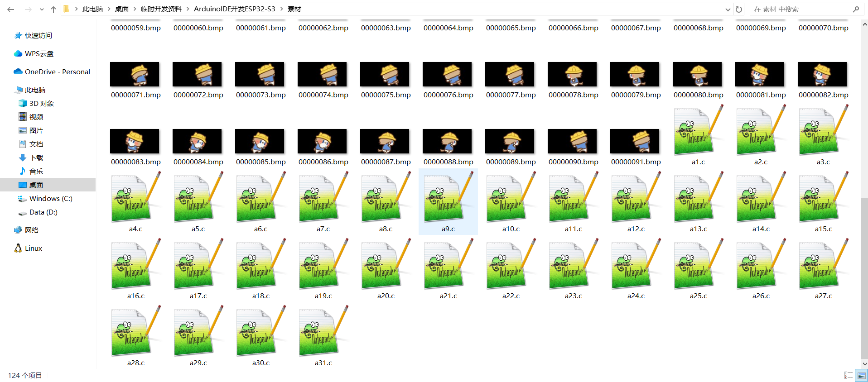Open WPS云盘 in the navigation pane

coord(39,53)
